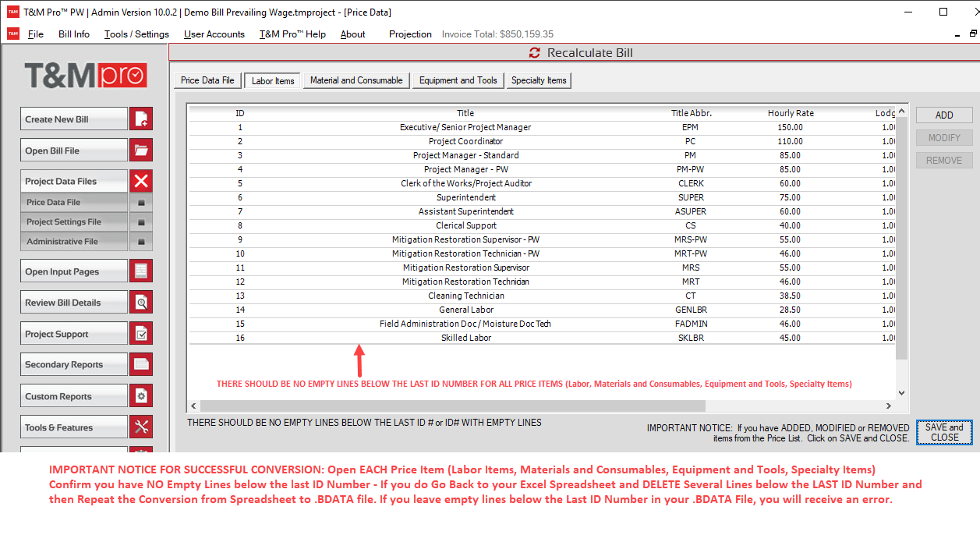Select the Clerical Support row title

click(465, 225)
